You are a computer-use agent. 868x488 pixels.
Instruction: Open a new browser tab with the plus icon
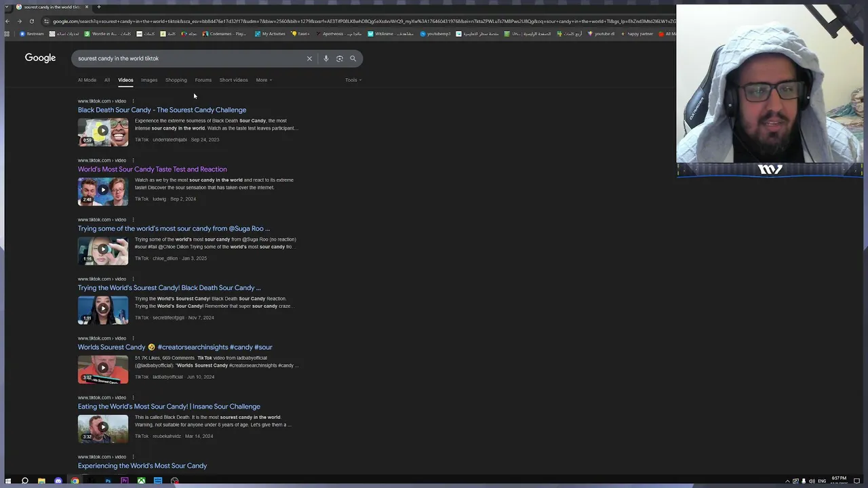[x=98, y=7]
